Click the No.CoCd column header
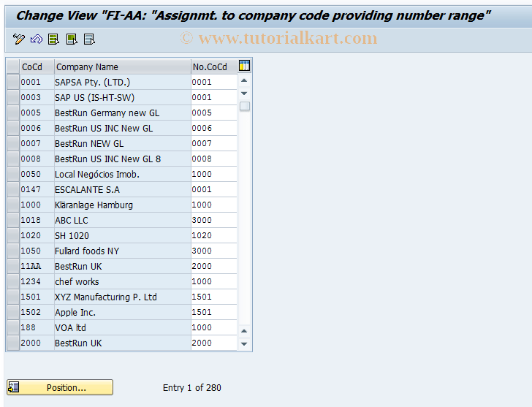This screenshot has width=532, height=407. click(x=213, y=66)
